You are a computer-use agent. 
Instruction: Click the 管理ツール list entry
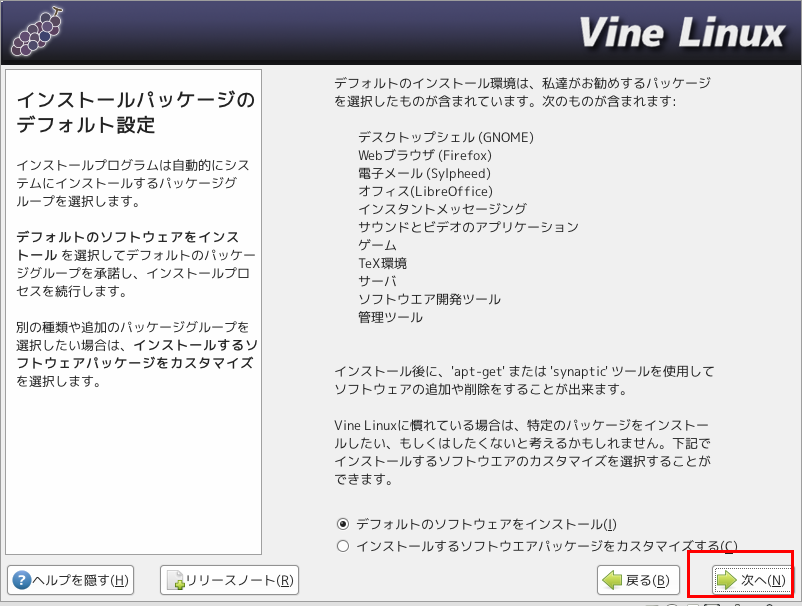tap(390, 317)
